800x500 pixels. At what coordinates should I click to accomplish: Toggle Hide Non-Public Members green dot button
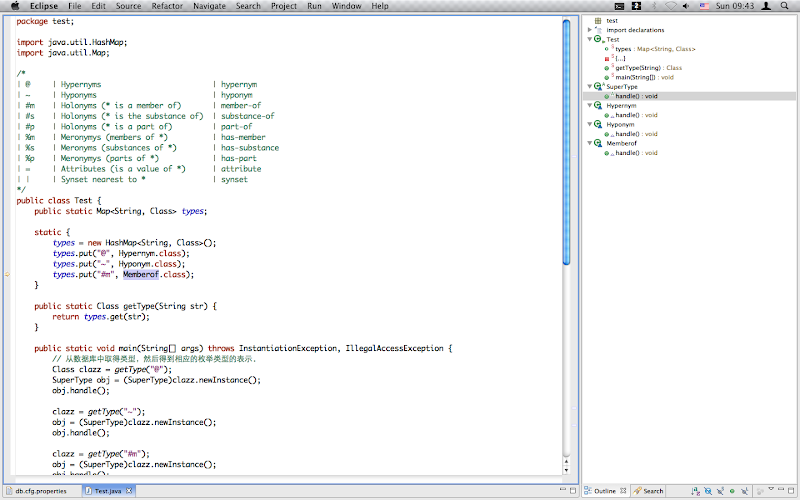coord(732,491)
